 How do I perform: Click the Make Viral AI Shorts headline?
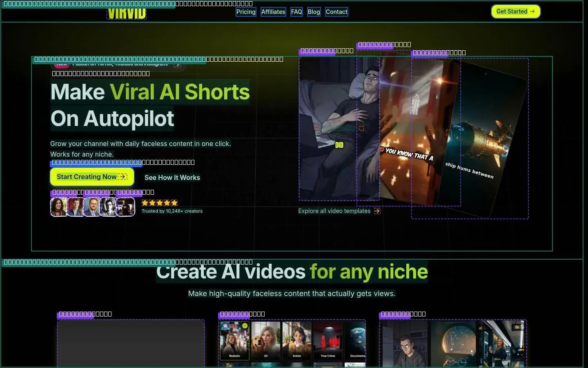pyautogui.click(x=150, y=105)
